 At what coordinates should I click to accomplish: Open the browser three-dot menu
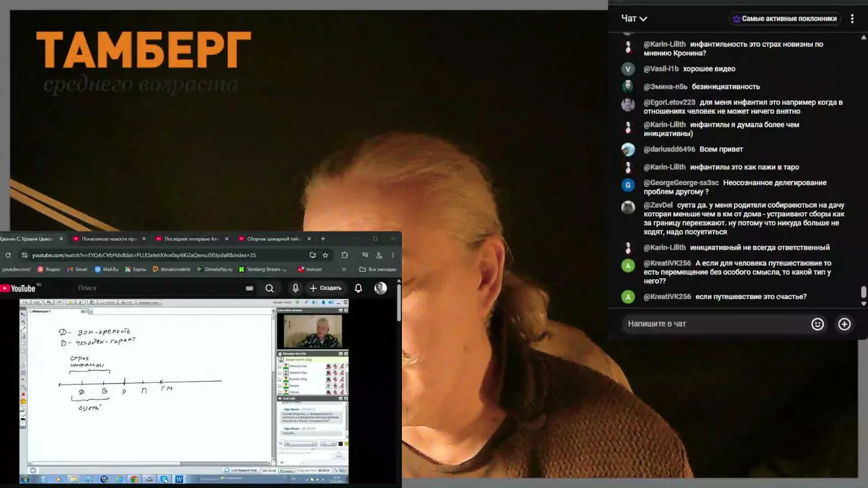pyautogui.click(x=393, y=255)
